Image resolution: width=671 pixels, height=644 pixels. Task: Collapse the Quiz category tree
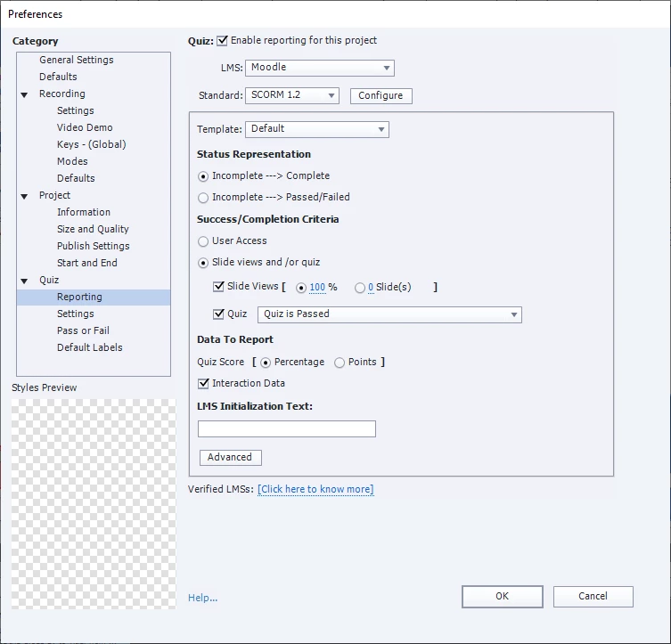[24, 281]
